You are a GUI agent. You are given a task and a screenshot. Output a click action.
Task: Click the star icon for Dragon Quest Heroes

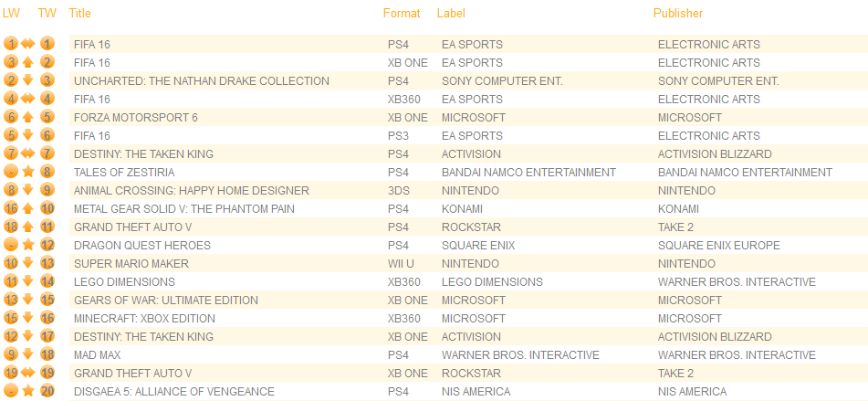pos(28,246)
